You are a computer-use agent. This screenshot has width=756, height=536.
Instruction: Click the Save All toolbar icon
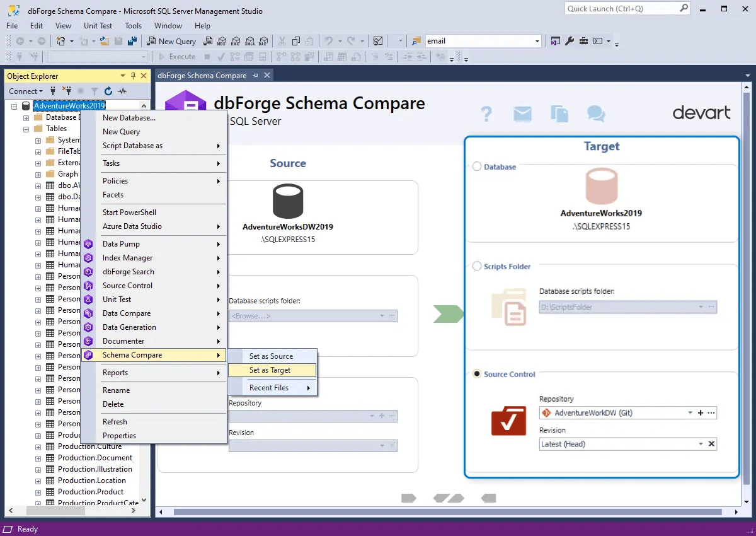[x=131, y=41]
